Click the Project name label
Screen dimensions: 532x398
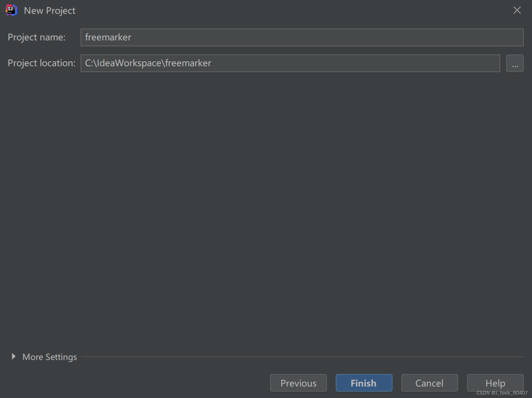point(36,37)
